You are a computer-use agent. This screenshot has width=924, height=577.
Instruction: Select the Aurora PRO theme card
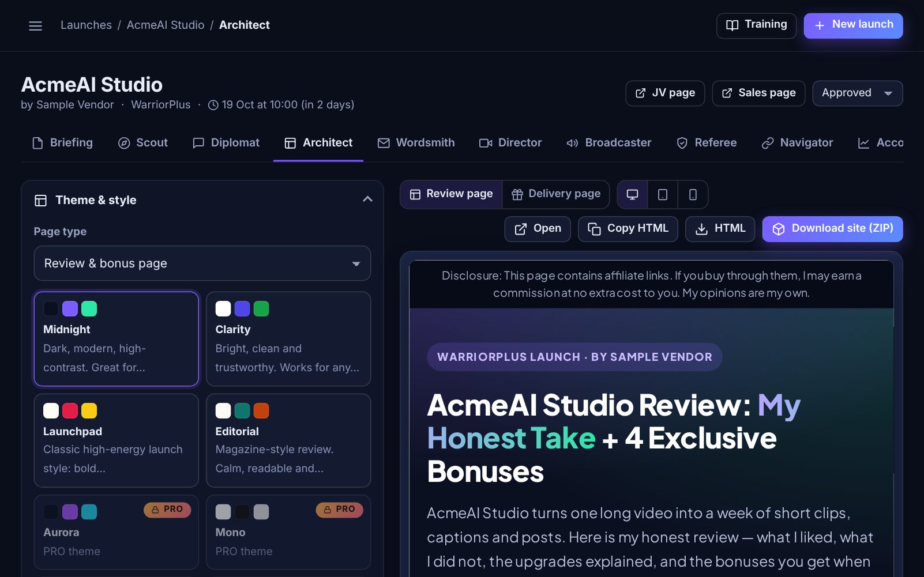(117, 532)
